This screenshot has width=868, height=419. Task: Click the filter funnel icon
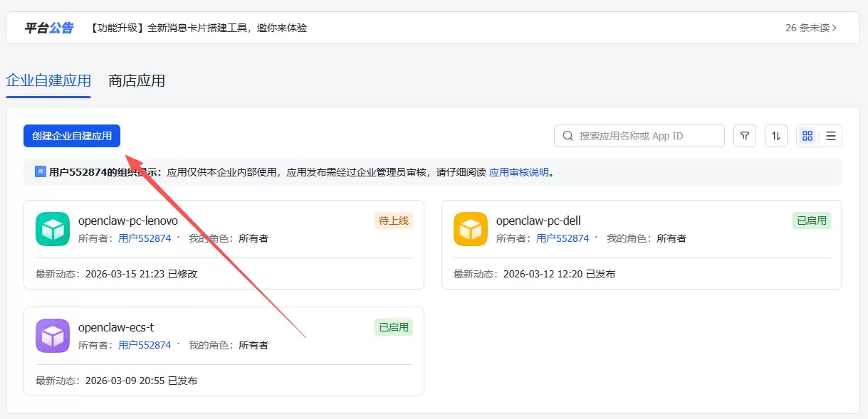click(745, 136)
